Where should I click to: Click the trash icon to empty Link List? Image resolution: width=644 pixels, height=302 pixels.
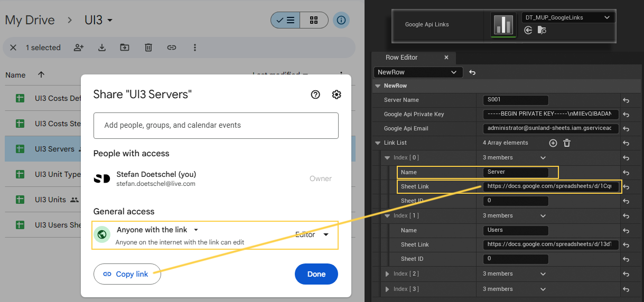click(x=567, y=143)
